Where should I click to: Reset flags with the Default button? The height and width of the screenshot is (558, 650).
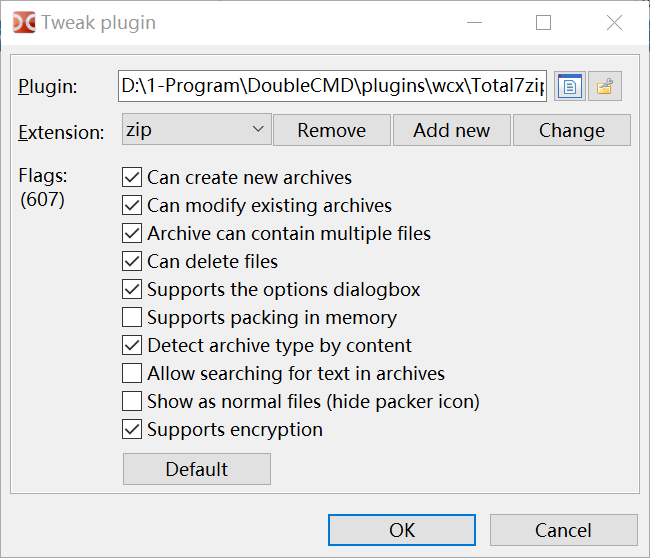click(x=196, y=469)
